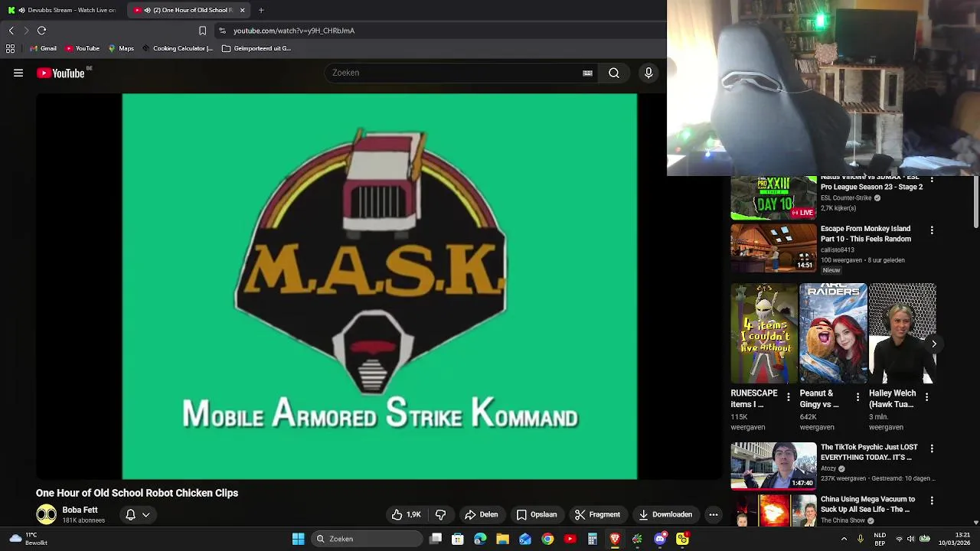The height and width of the screenshot is (551, 980).
Task: Open options for Peanut & Greasy short
Action: point(857,397)
